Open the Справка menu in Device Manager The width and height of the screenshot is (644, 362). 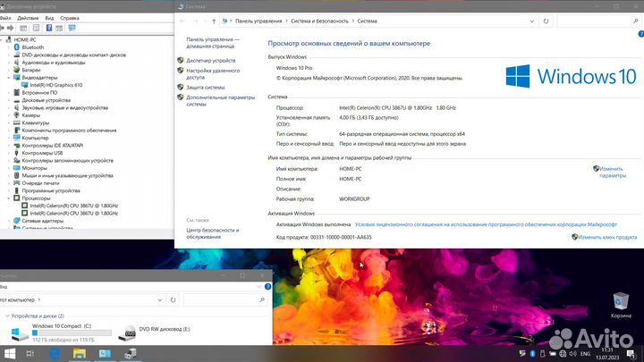pyautogui.click(x=70, y=18)
